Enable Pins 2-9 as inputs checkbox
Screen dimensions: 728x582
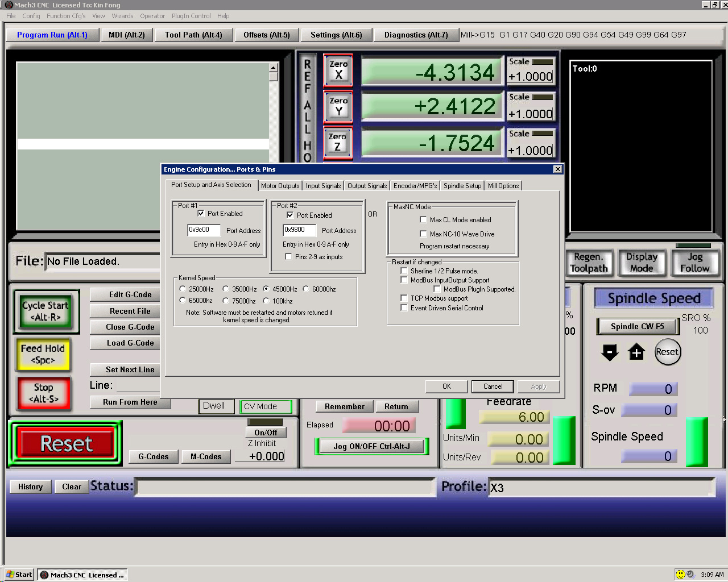tap(289, 257)
